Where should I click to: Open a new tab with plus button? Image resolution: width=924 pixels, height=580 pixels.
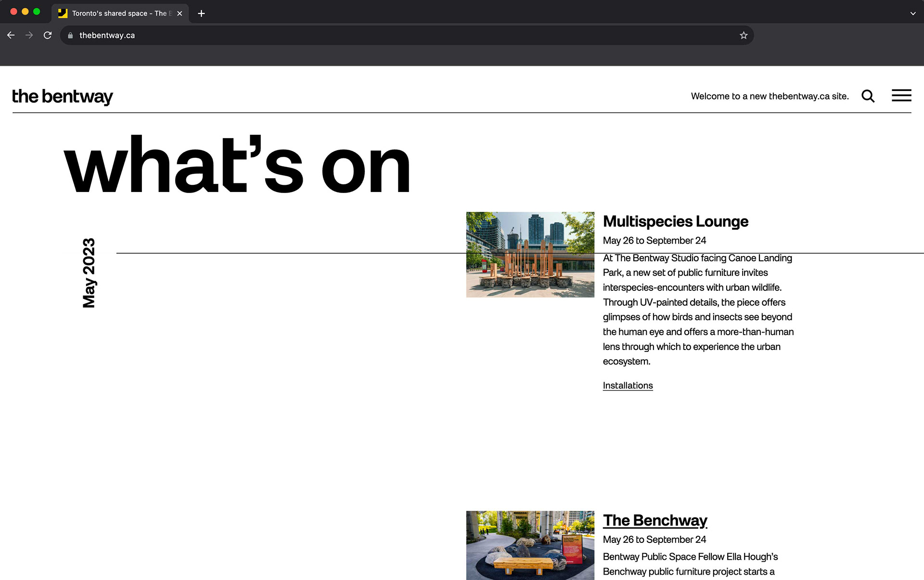201,13
